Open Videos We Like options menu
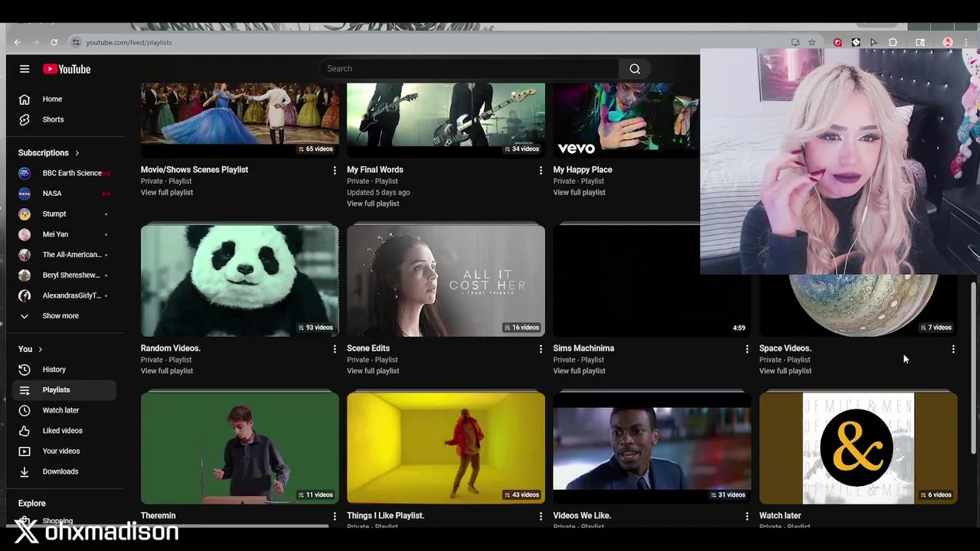 [747, 517]
